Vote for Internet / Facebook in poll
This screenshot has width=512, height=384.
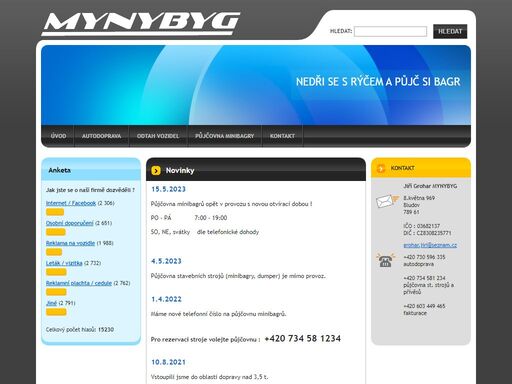(71, 203)
